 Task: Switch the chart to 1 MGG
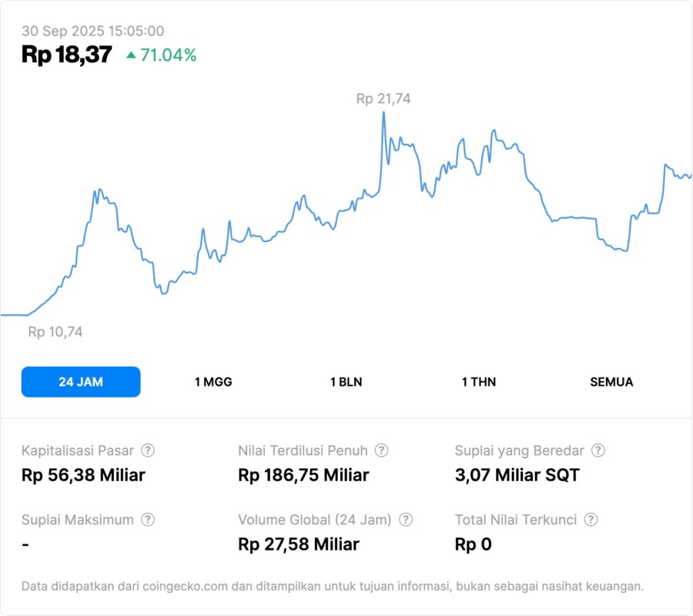[213, 382]
